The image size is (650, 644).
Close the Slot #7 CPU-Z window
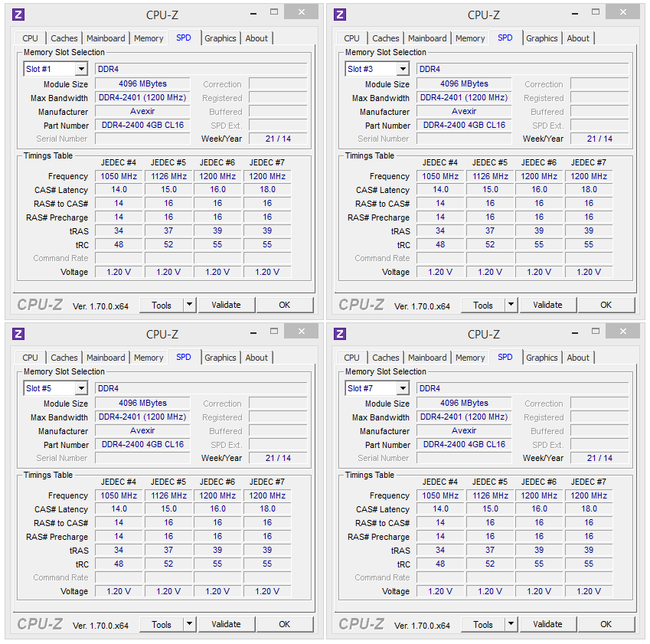pos(623,332)
